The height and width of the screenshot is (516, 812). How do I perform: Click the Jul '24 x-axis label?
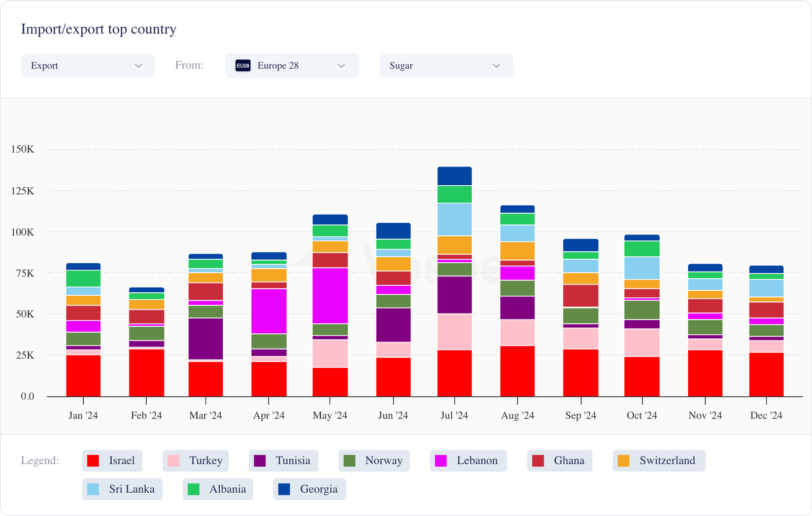point(454,416)
